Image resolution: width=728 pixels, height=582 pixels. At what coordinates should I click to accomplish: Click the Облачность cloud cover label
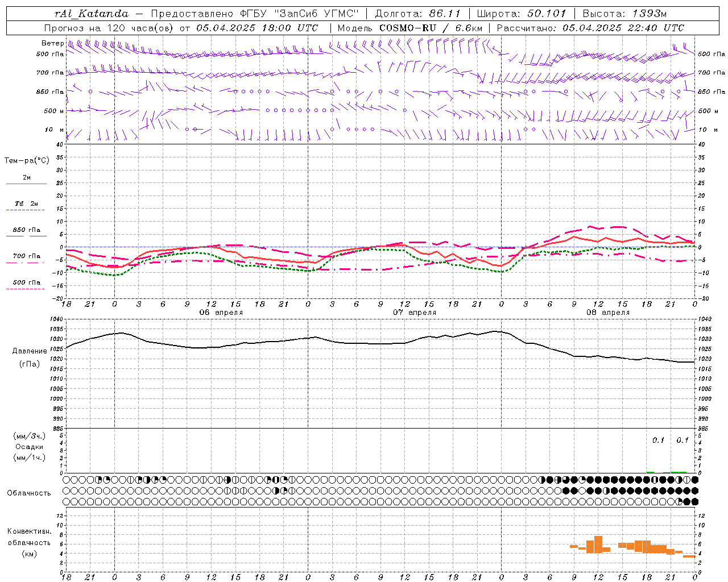pyautogui.click(x=29, y=493)
